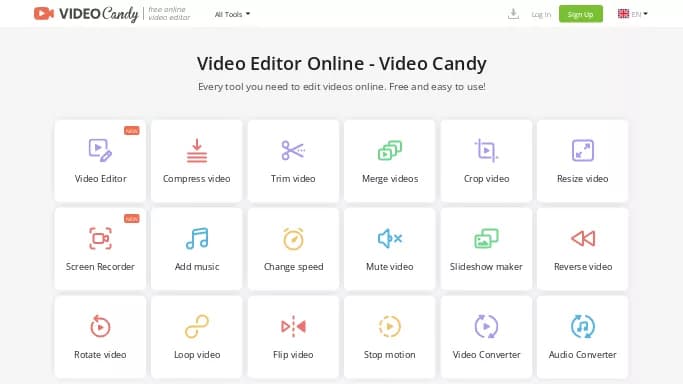Click the "free online video editor" tagline
This screenshot has height=384, width=683.
169,13
